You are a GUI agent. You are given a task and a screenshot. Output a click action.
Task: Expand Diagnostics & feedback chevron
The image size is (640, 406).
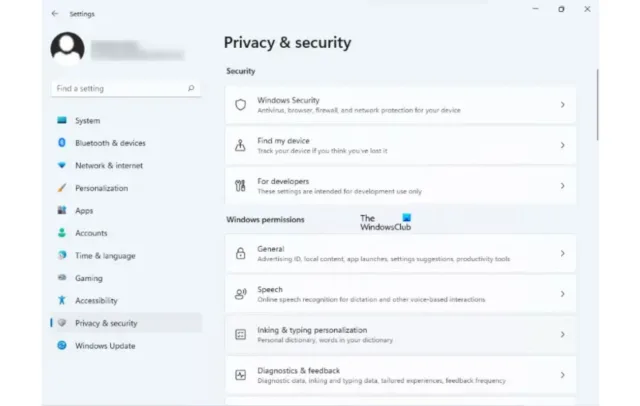(562, 375)
